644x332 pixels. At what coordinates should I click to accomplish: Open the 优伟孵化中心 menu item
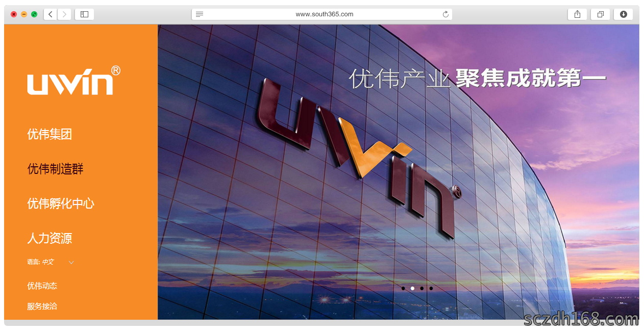point(61,203)
